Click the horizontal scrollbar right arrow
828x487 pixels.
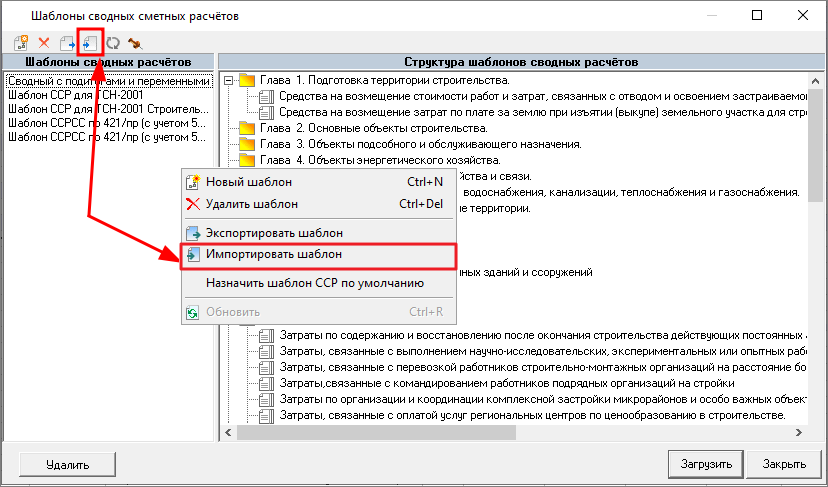tap(798, 433)
